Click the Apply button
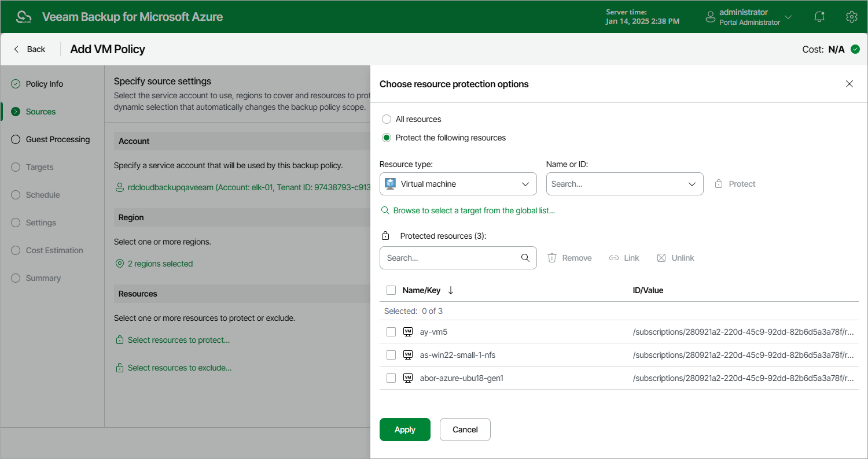This screenshot has width=868, height=459. 405,430
